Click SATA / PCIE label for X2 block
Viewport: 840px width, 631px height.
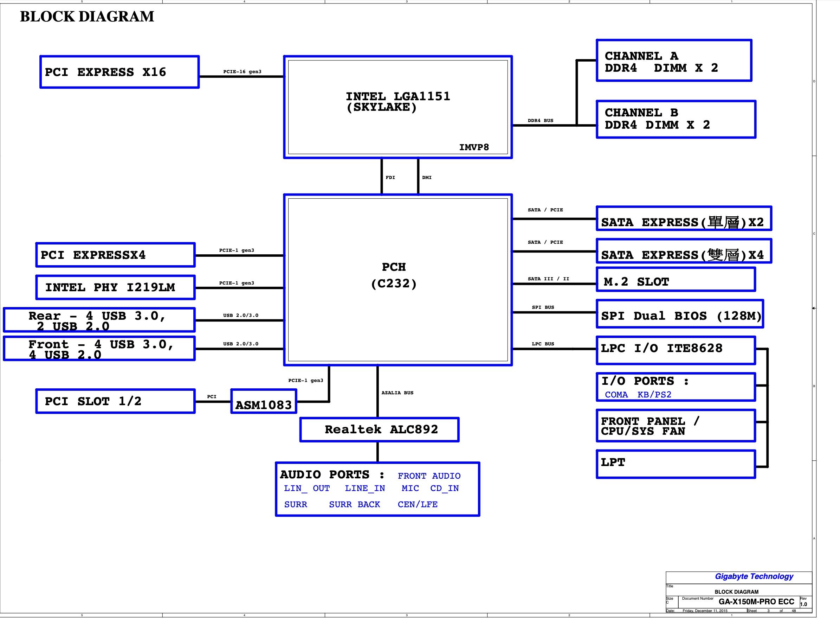point(545,210)
